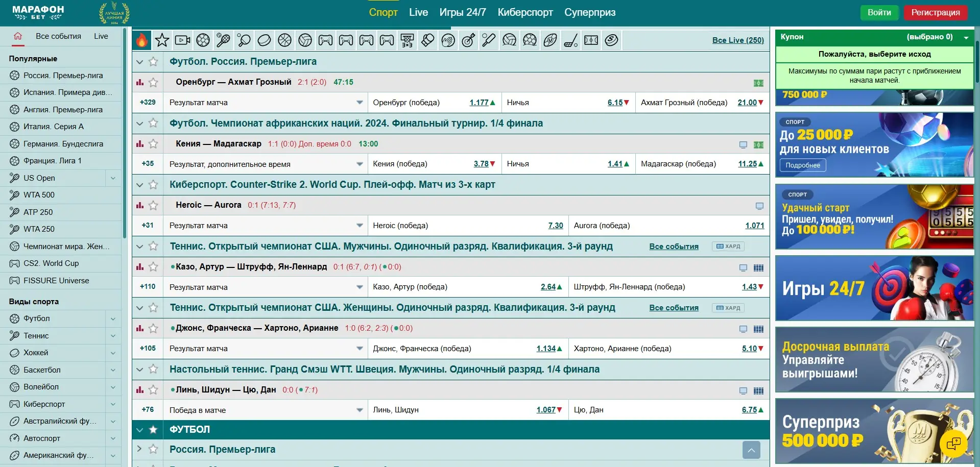Favorite the Футбол. Россия. Премьер-лига section
This screenshot has height=467, width=980.
(x=153, y=62)
